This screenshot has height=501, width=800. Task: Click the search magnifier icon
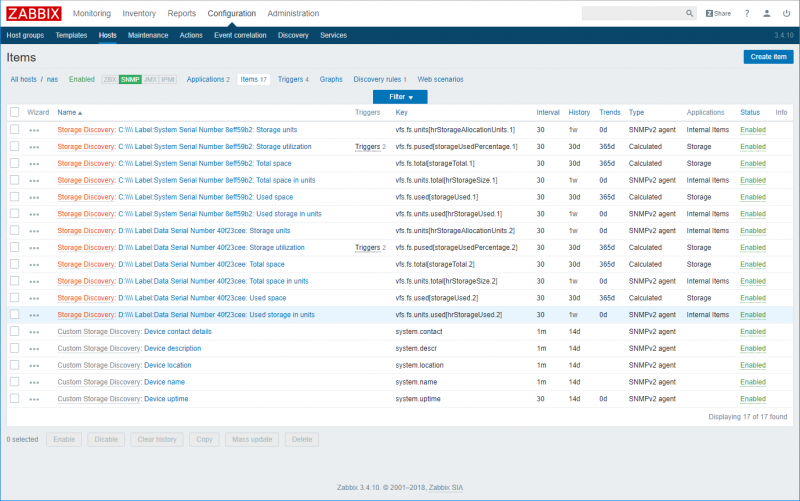(689, 14)
